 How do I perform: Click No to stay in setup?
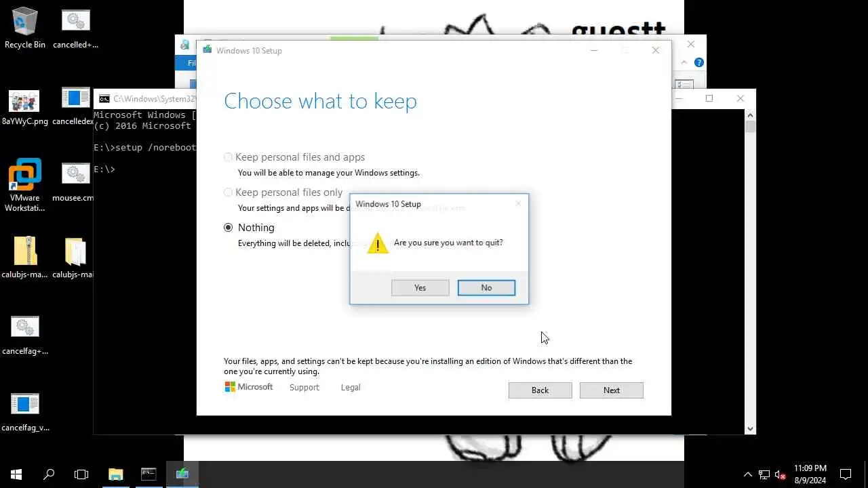pos(486,288)
